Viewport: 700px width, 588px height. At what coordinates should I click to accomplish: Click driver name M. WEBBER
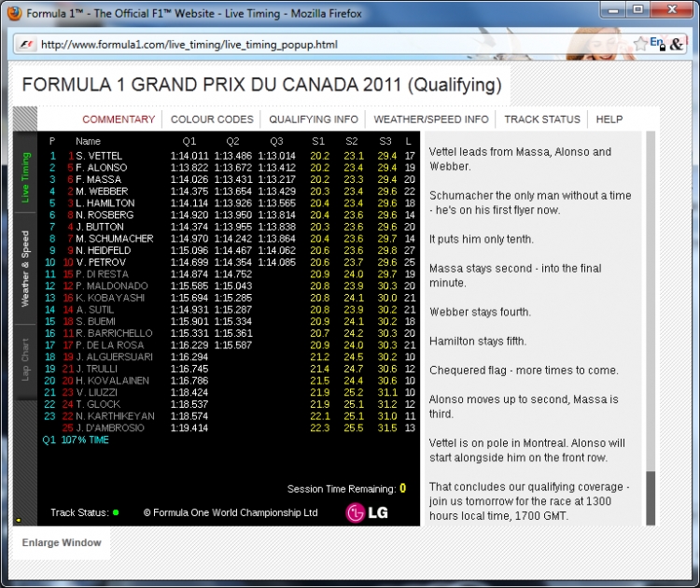click(102, 191)
